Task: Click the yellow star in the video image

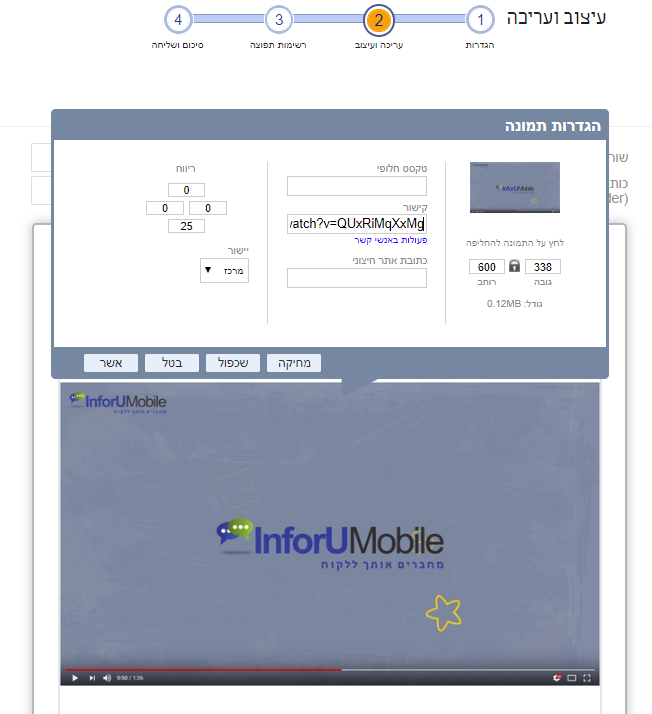Action: pos(443,613)
